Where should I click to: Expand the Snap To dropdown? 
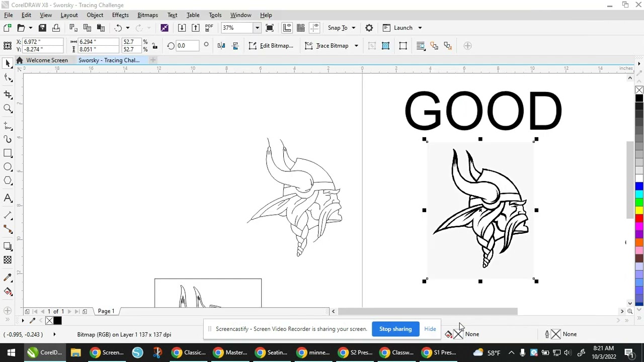(353, 28)
